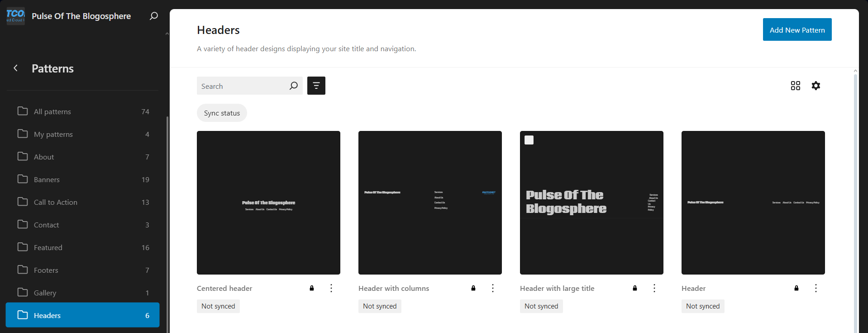Screen dimensions: 868x333
Task: Switch layout with the grid view icon
Action: click(x=795, y=86)
